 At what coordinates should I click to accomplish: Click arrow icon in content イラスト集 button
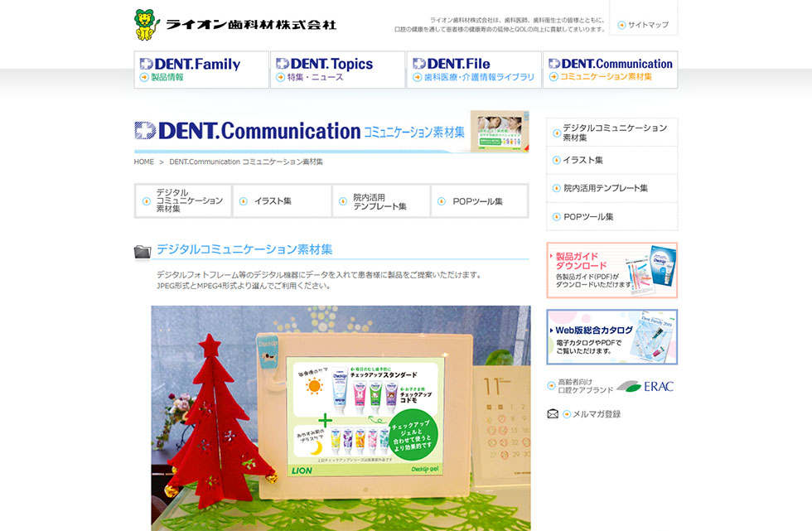[x=244, y=201]
